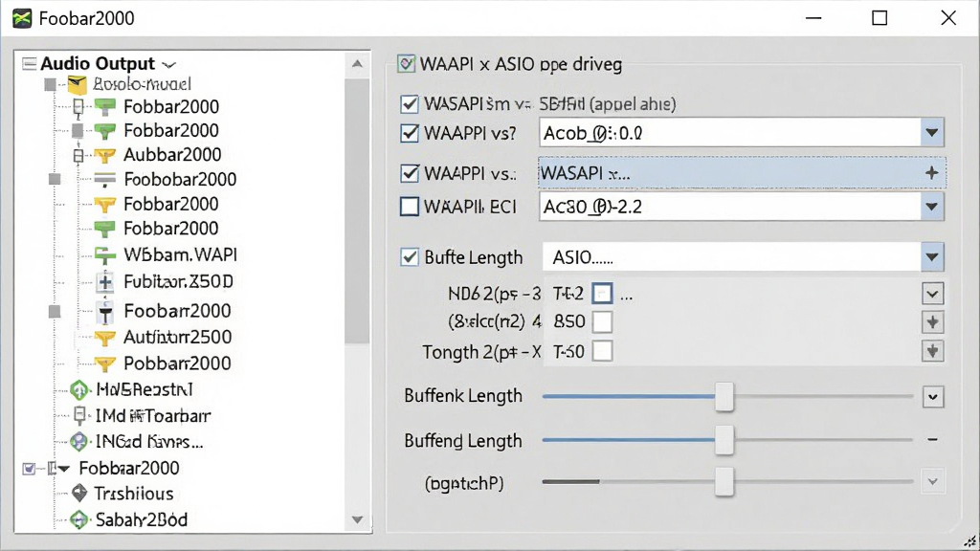980x551 pixels.
Task: Maximize the Foobar2000 window
Action: pyautogui.click(x=880, y=18)
